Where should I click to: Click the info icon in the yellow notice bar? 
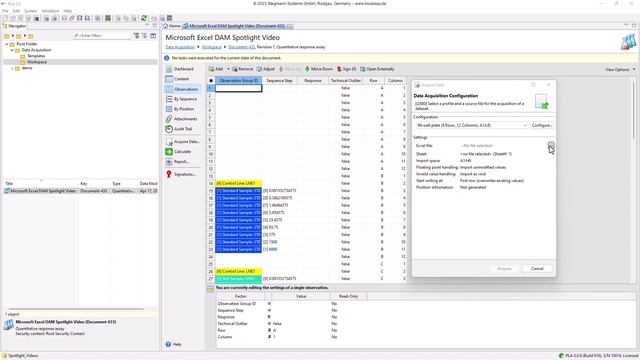[x=167, y=58]
